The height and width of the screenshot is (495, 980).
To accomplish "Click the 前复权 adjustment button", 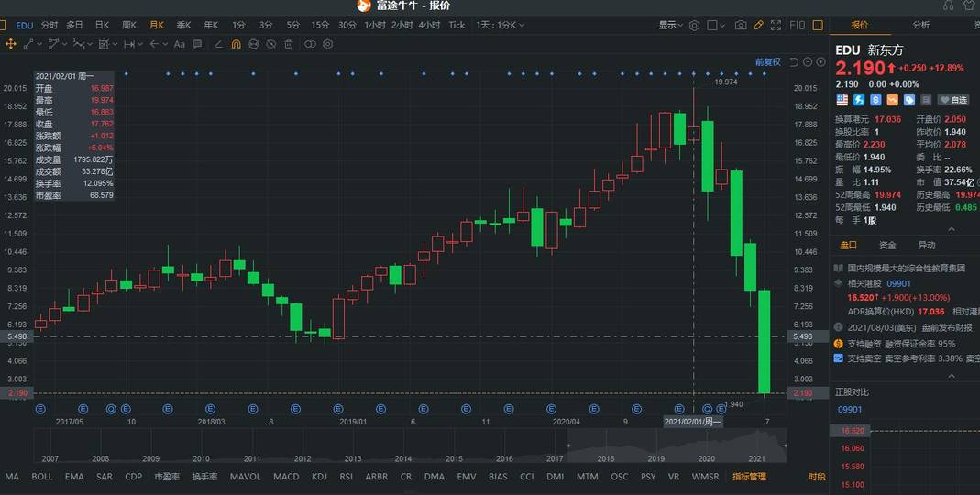I will [767, 62].
